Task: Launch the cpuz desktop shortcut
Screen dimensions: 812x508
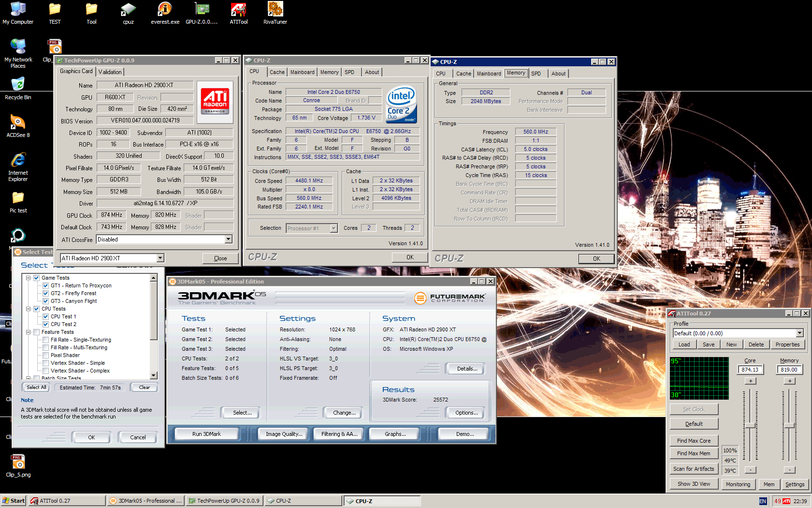Action: [x=128, y=13]
